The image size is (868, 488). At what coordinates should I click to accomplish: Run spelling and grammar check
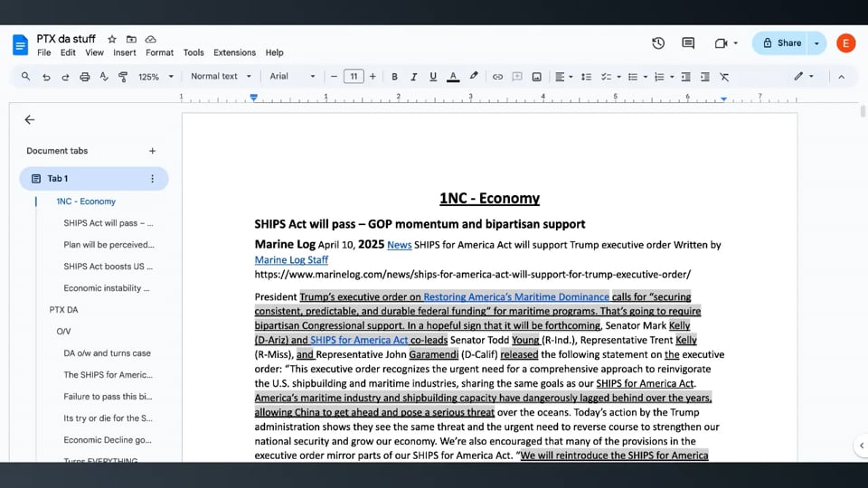click(103, 77)
